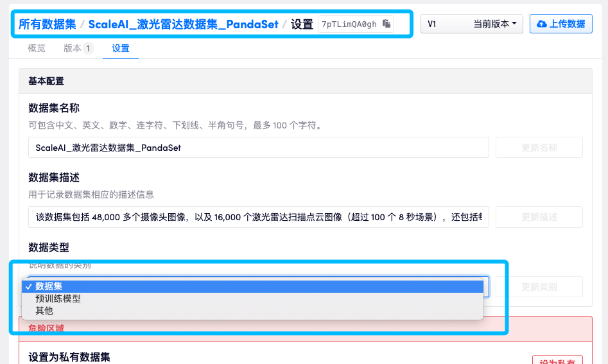Focus the 数据集描述 text field
This screenshot has height=364, width=608.
click(x=258, y=217)
